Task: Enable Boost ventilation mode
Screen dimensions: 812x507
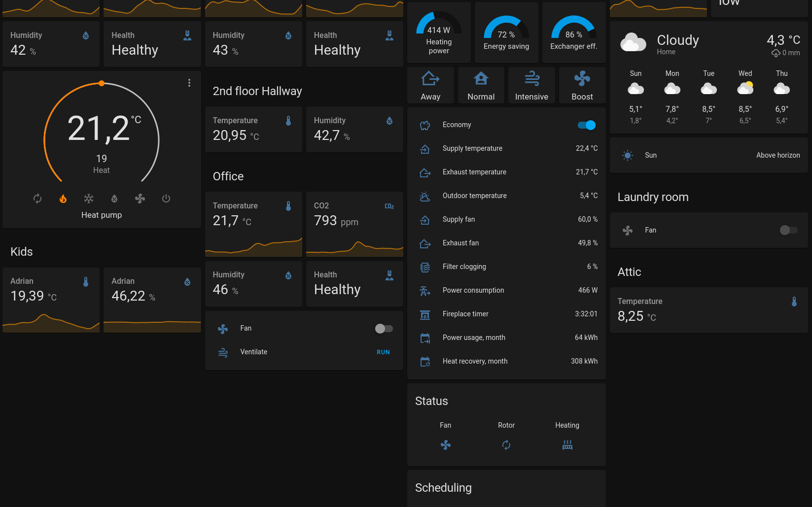Action: tap(582, 85)
